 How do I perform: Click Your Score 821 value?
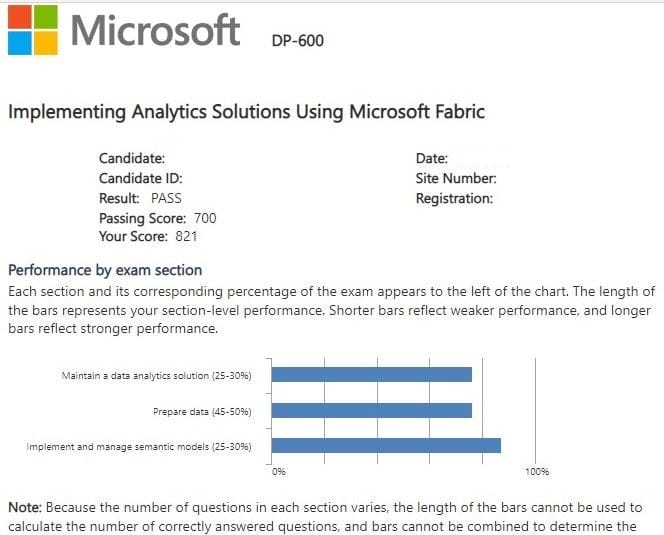[x=186, y=237]
